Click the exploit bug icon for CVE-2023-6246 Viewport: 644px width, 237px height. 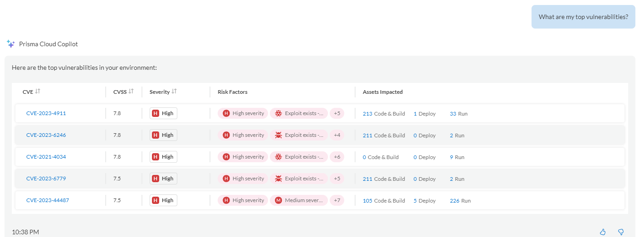[x=278, y=135]
